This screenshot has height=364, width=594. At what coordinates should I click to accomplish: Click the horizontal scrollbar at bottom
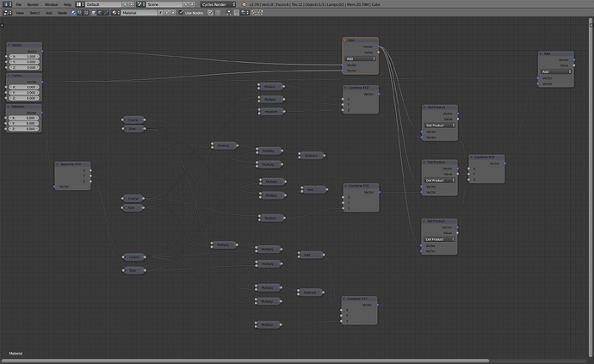pos(245,361)
